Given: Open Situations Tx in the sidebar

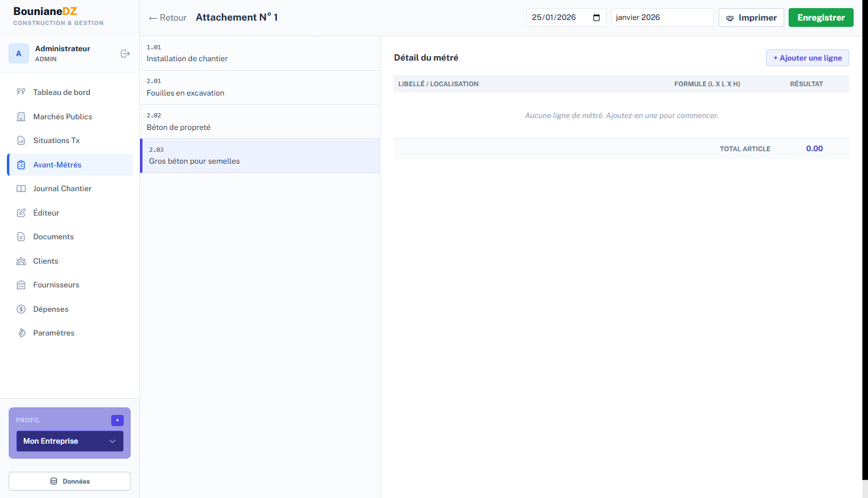Looking at the screenshot, I should (56, 141).
